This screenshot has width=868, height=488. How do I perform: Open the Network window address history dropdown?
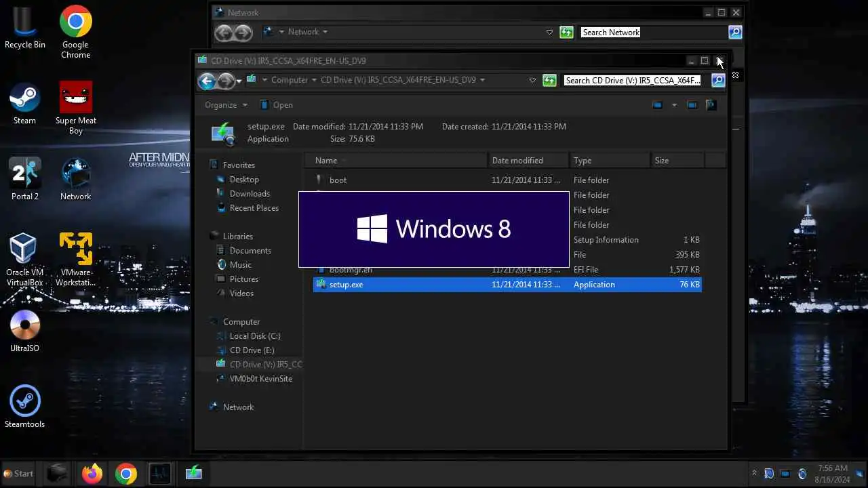(549, 33)
